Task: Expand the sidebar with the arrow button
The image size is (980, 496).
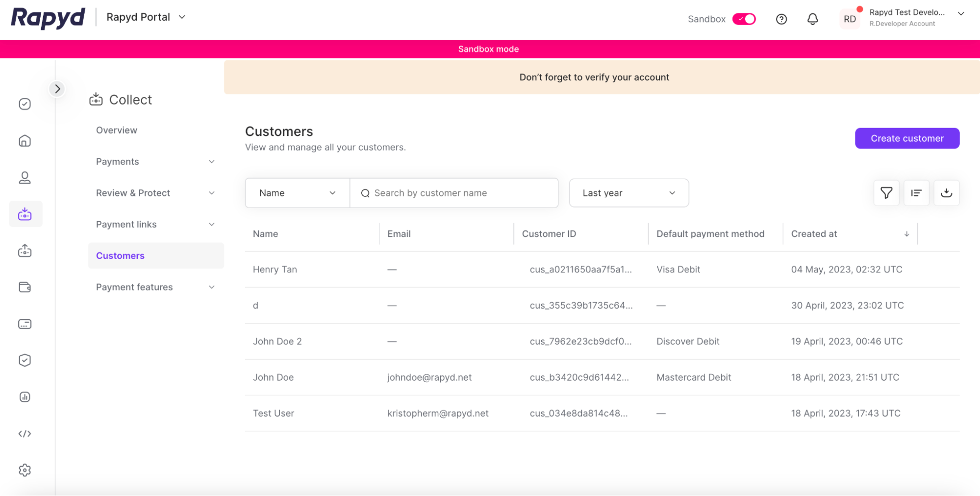Action: tap(57, 89)
